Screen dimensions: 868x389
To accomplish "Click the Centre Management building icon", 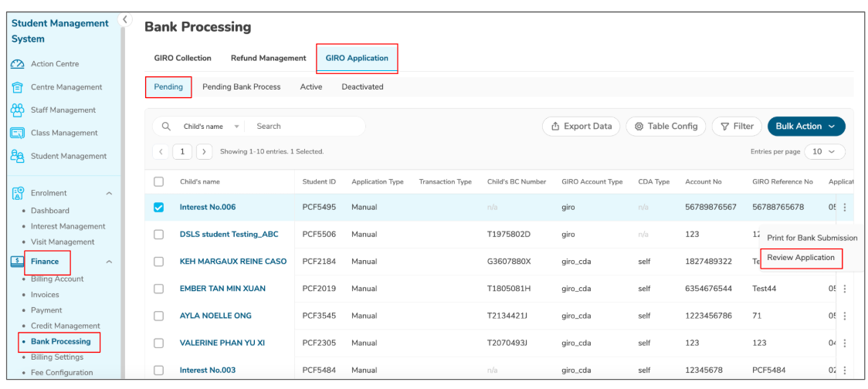I will coord(17,87).
